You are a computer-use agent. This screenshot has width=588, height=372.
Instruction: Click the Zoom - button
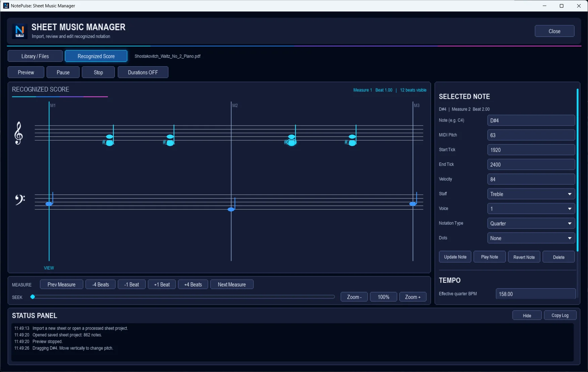tap(354, 297)
